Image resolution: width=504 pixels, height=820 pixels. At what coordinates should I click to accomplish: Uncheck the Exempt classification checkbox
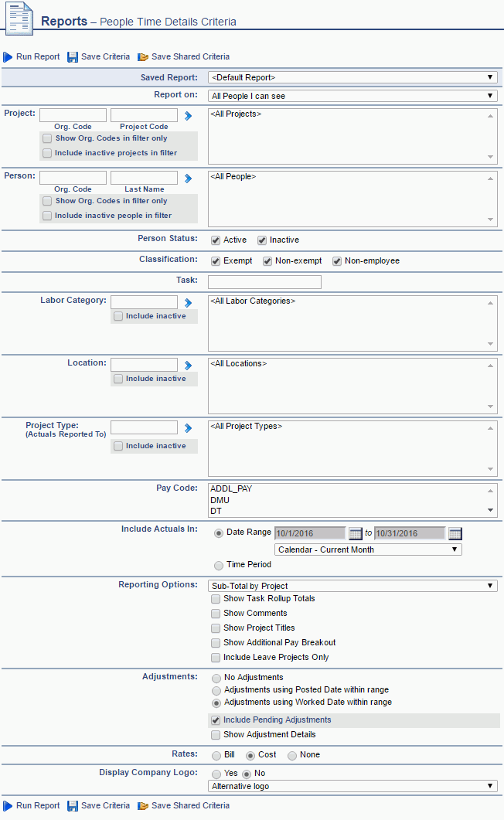[x=216, y=261]
